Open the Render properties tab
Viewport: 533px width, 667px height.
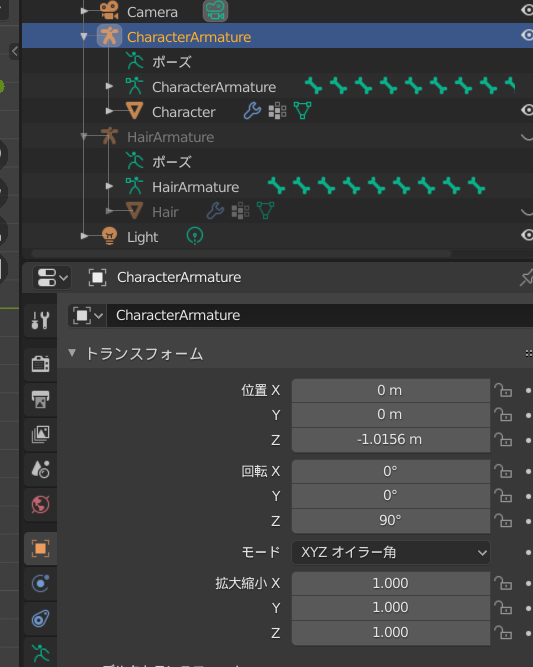click(x=40, y=364)
